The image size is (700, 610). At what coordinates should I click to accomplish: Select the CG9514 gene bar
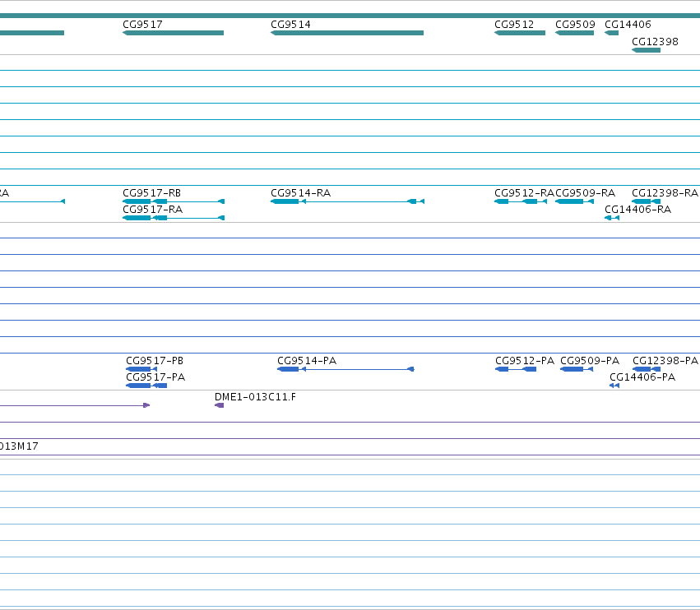pyautogui.click(x=347, y=33)
